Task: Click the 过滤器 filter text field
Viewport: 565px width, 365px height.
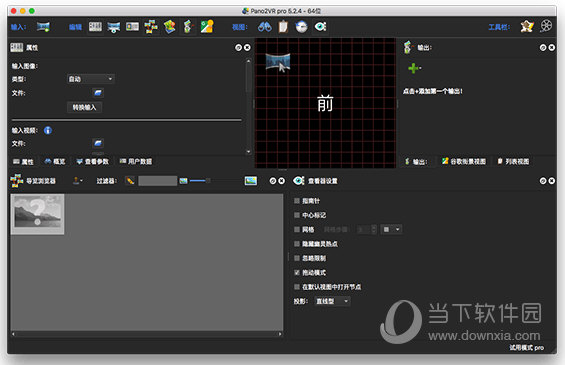Action: tap(157, 181)
